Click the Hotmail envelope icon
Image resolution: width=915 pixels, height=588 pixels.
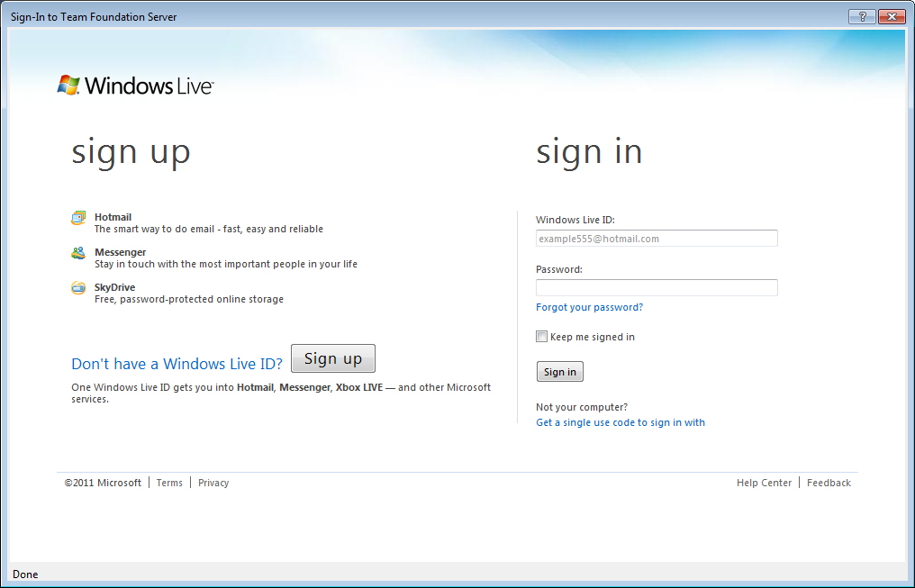click(x=79, y=218)
